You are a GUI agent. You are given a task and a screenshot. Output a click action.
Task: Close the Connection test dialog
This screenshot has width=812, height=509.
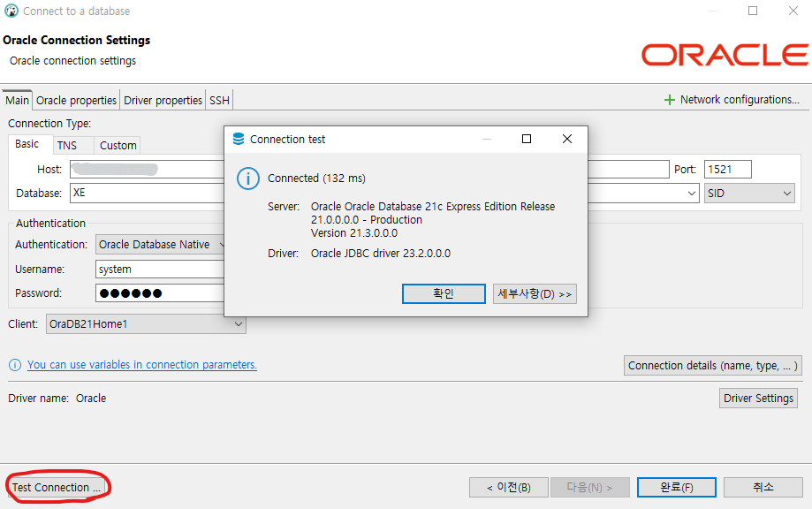pyautogui.click(x=567, y=139)
